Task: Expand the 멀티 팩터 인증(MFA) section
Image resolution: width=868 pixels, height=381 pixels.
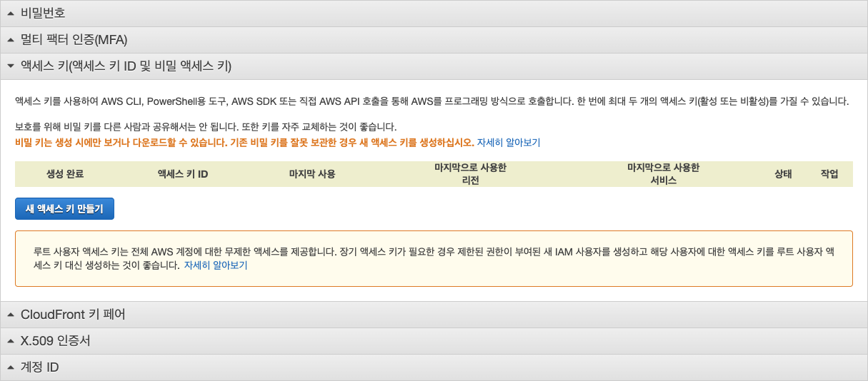Action: [x=434, y=39]
